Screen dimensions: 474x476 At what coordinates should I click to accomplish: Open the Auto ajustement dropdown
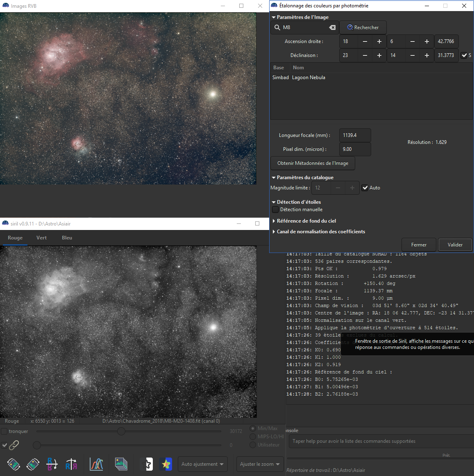coord(202,464)
